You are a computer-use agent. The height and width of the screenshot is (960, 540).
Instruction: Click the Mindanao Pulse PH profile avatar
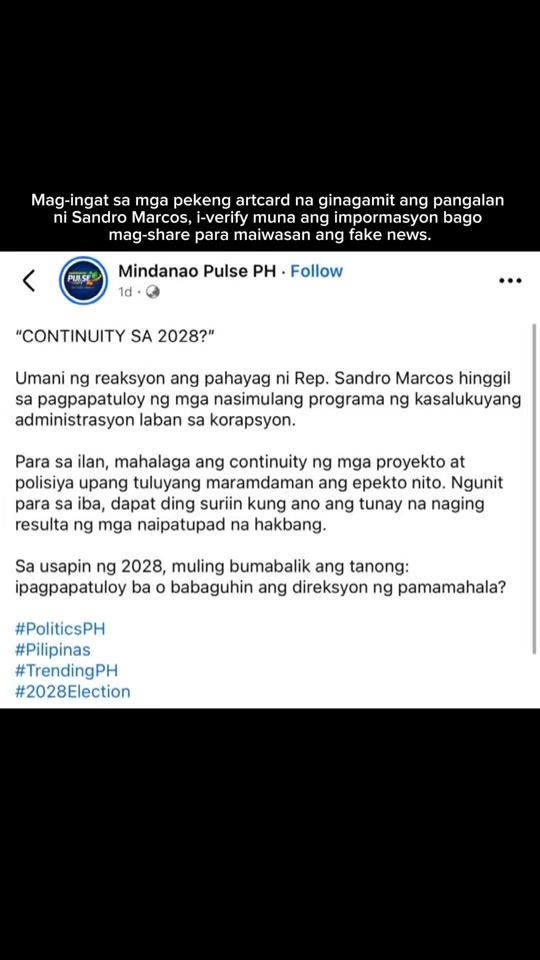[83, 281]
